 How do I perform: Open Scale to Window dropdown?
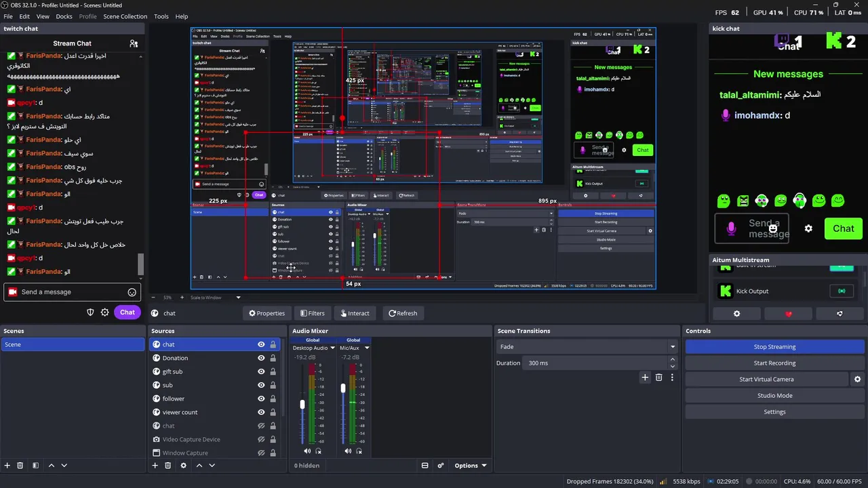216,298
